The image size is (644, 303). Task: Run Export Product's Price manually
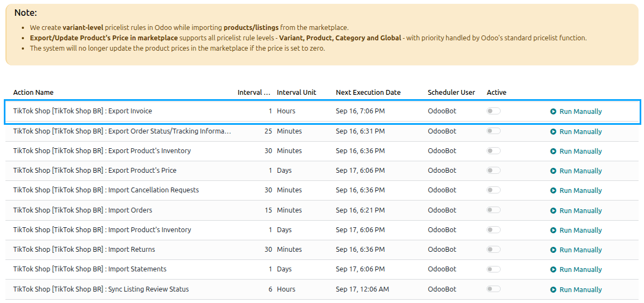click(x=576, y=171)
